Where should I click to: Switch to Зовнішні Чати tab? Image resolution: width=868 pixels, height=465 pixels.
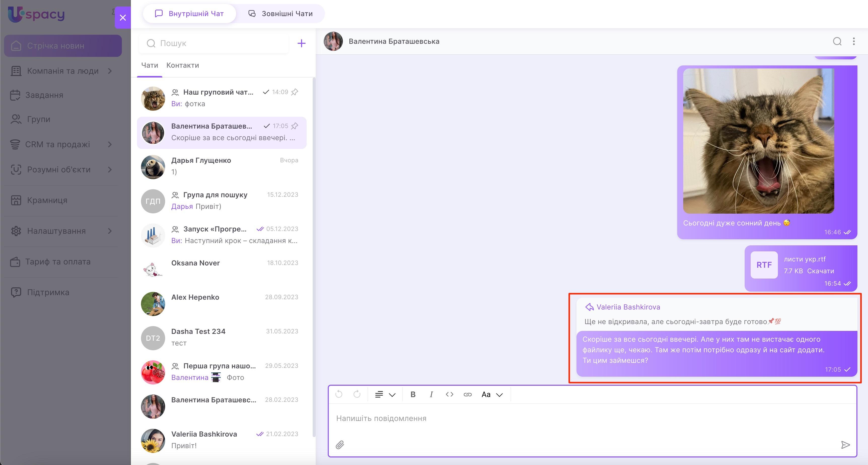click(281, 14)
